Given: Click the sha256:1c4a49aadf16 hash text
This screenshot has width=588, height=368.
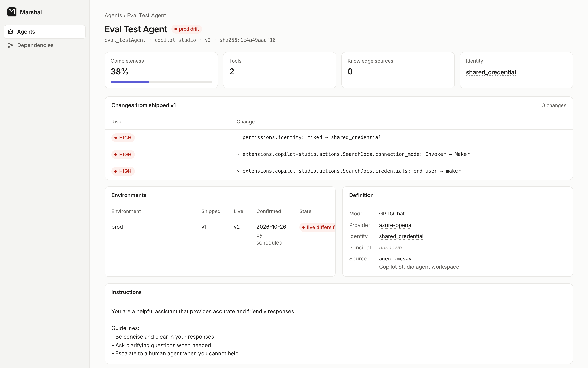Looking at the screenshot, I should click(x=249, y=40).
